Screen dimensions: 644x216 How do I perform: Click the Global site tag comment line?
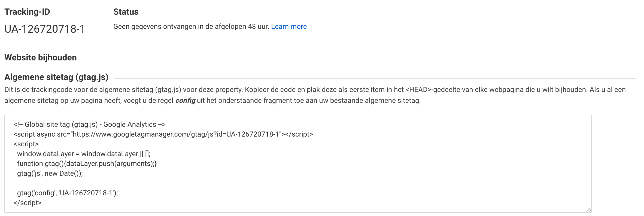click(90, 124)
